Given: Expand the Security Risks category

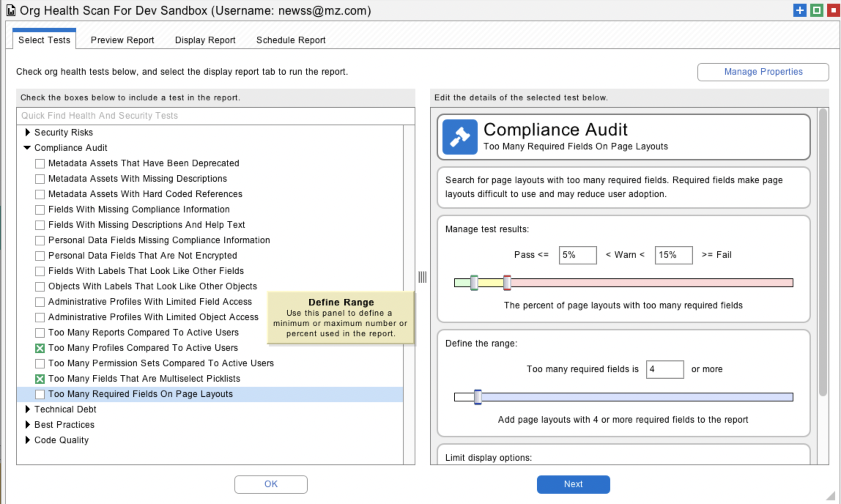Looking at the screenshot, I should (27, 132).
